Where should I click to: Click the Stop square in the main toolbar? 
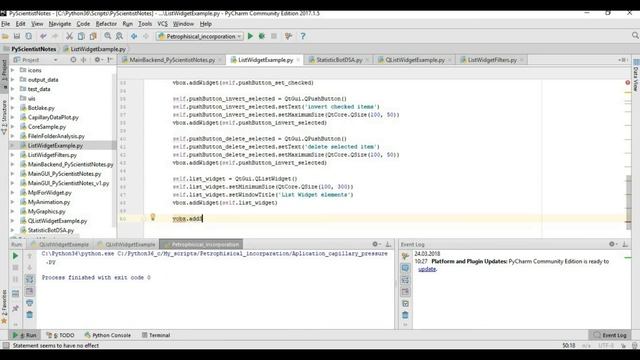pyautogui.click(x=274, y=36)
